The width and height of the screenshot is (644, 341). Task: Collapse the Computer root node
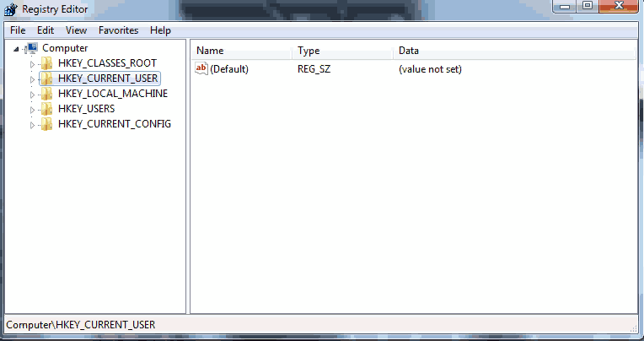(x=16, y=49)
